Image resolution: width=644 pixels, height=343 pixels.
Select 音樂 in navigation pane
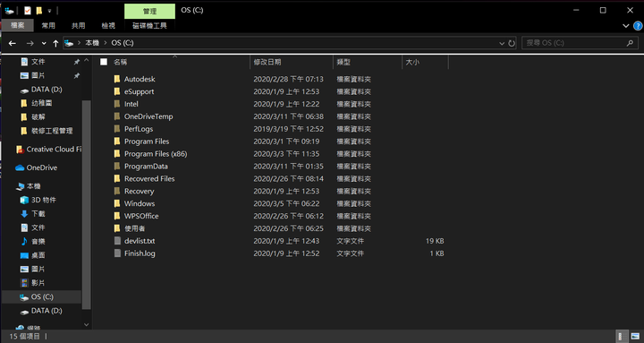pos(33,242)
